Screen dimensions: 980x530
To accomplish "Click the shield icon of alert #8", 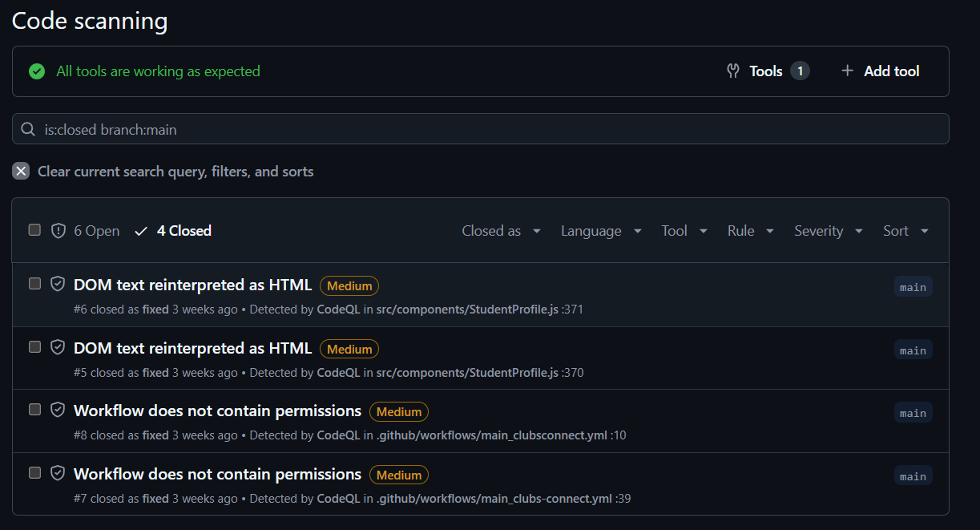I will pyautogui.click(x=58, y=410).
